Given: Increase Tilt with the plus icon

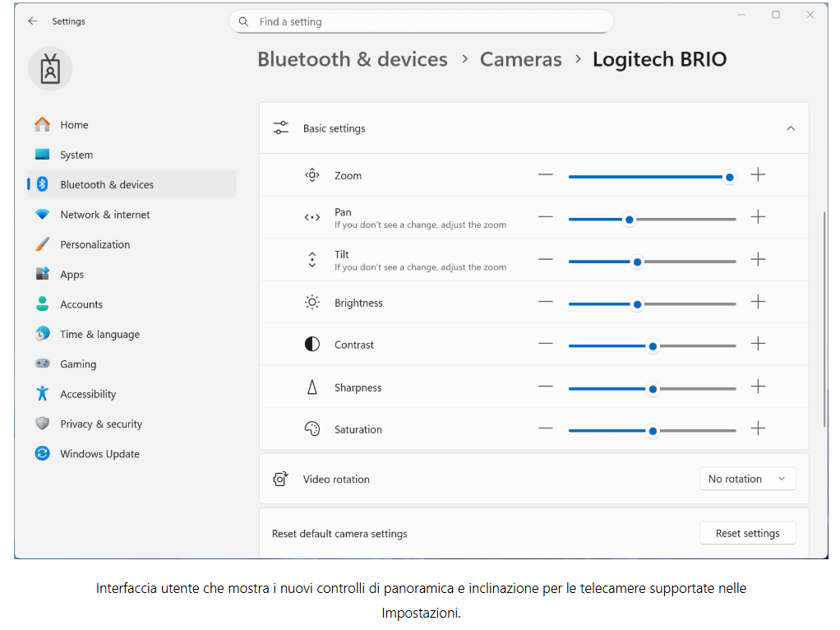Looking at the screenshot, I should tap(758, 260).
